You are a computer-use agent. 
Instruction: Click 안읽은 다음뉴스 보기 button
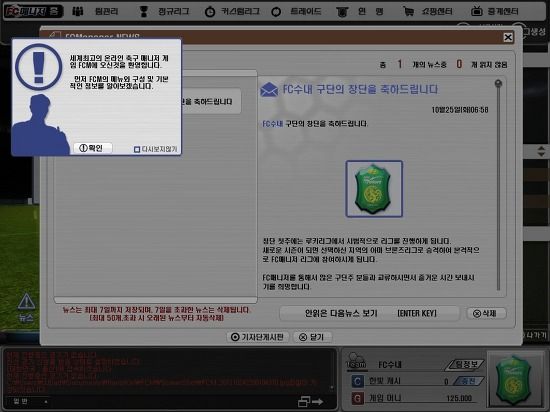click(370, 313)
